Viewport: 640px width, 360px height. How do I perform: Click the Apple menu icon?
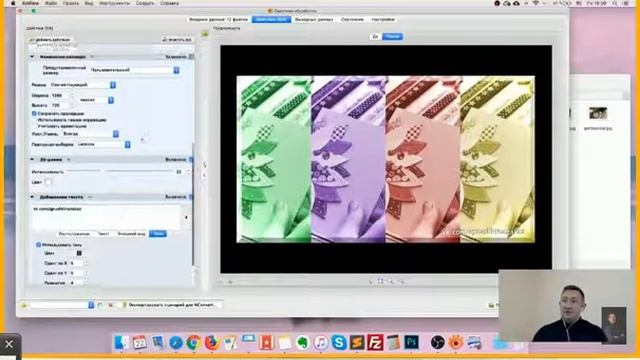pos(13,3)
